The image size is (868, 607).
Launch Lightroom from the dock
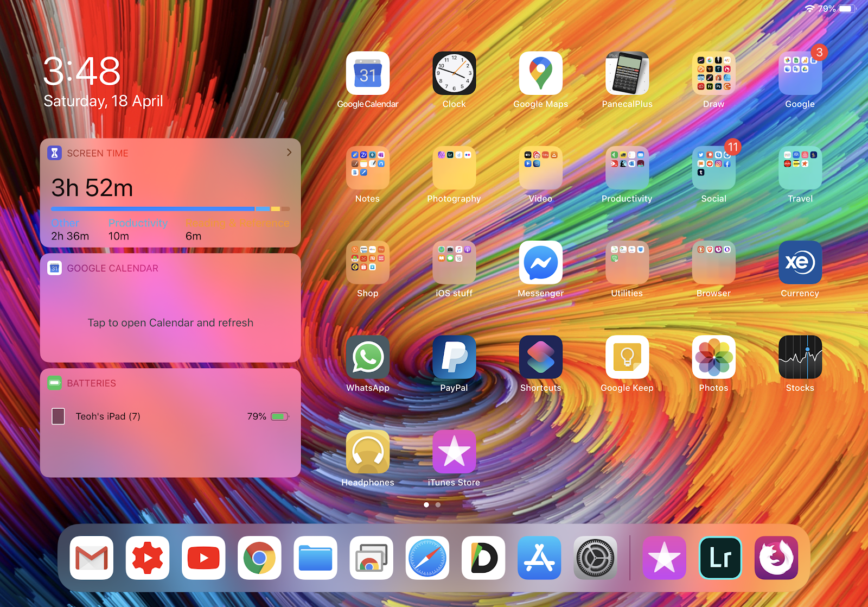coord(720,558)
